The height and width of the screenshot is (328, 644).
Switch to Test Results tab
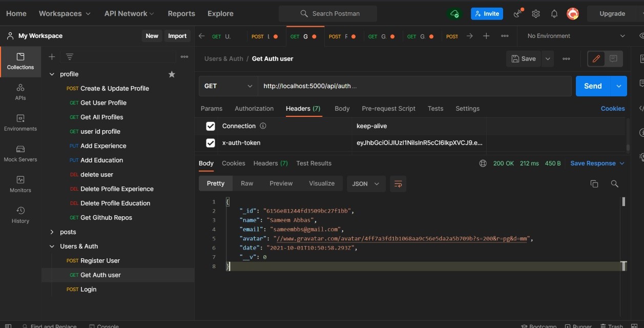(x=314, y=163)
